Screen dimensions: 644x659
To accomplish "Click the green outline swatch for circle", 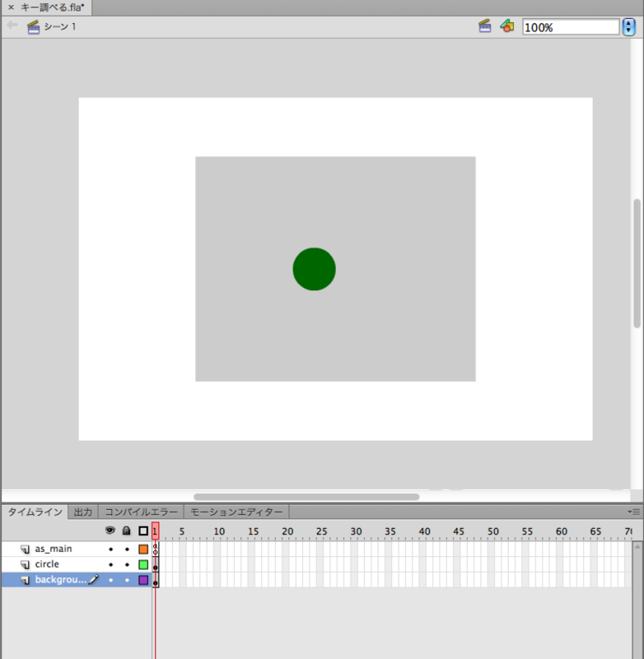I will tap(143, 565).
